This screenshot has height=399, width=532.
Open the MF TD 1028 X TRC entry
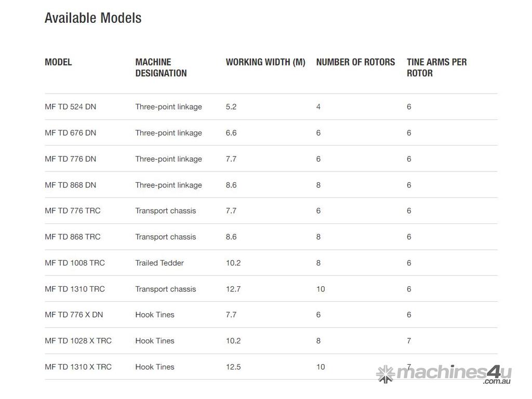tap(78, 341)
